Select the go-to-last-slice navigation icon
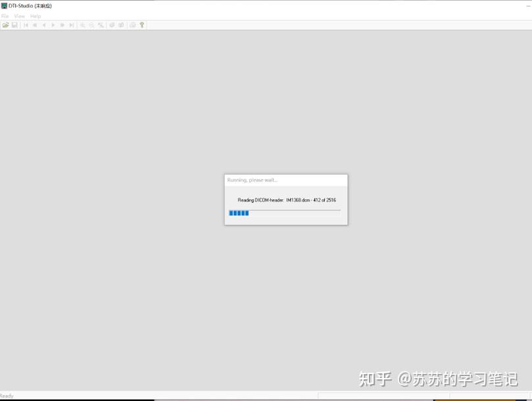The width and height of the screenshot is (532, 401). pyautogui.click(x=70, y=25)
